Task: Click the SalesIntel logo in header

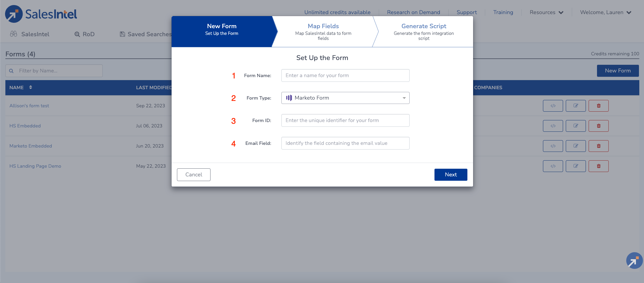Action: click(x=41, y=14)
